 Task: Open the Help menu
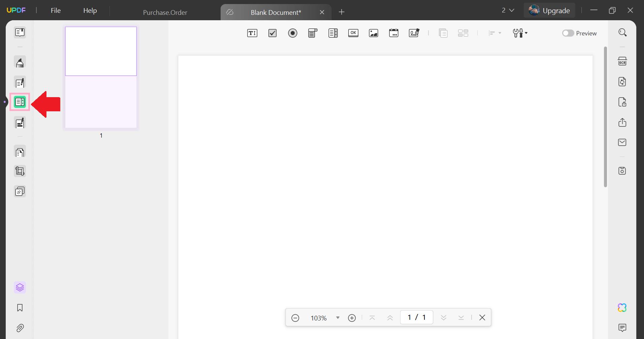point(90,10)
